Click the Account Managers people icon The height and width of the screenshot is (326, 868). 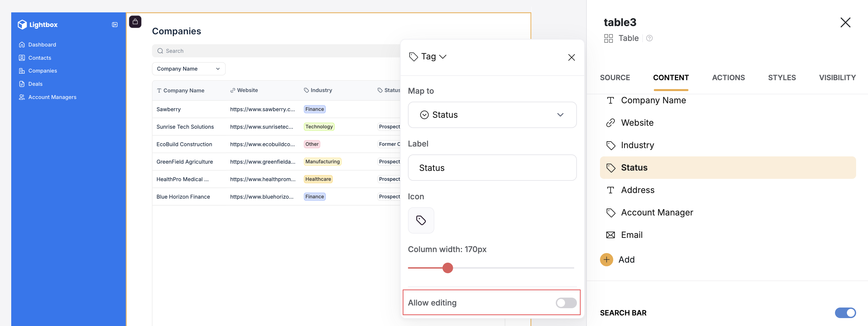[22, 97]
